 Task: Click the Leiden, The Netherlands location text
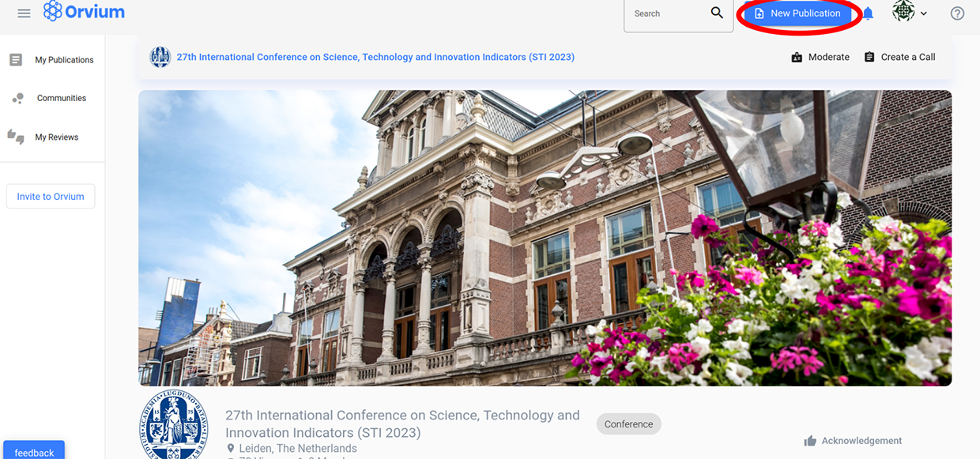pos(298,449)
